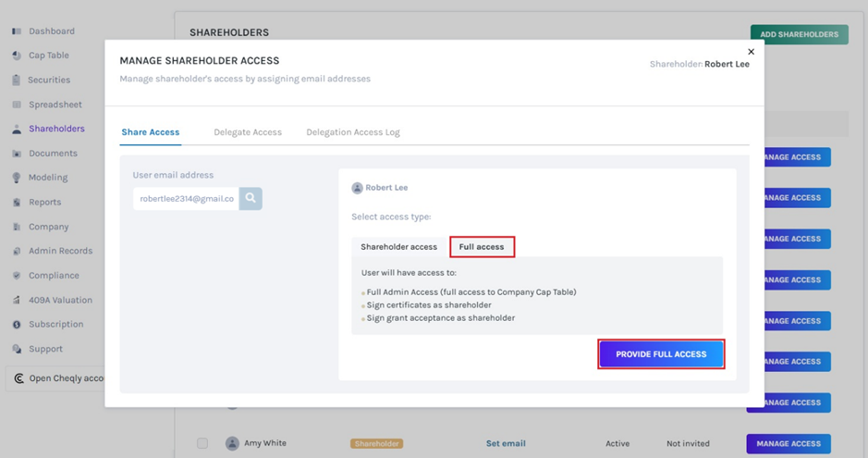Search the entered user email address
This screenshot has width=868, height=458.
(x=251, y=198)
